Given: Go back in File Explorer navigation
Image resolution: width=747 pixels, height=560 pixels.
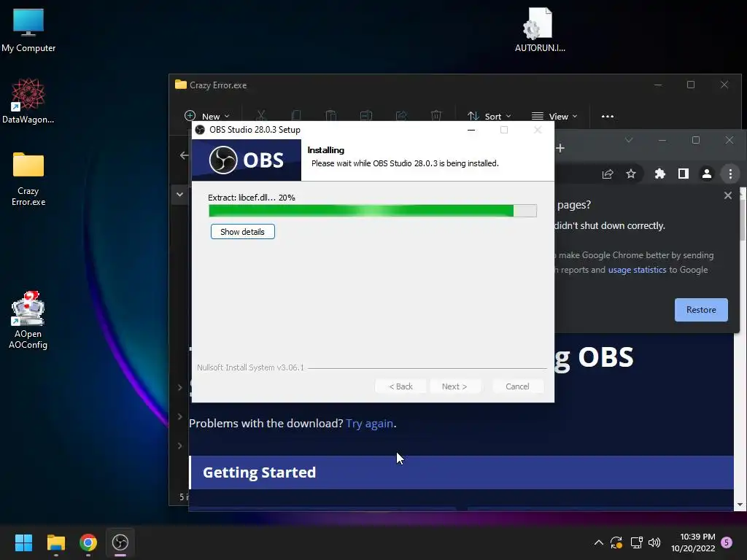Looking at the screenshot, I should pos(184,155).
